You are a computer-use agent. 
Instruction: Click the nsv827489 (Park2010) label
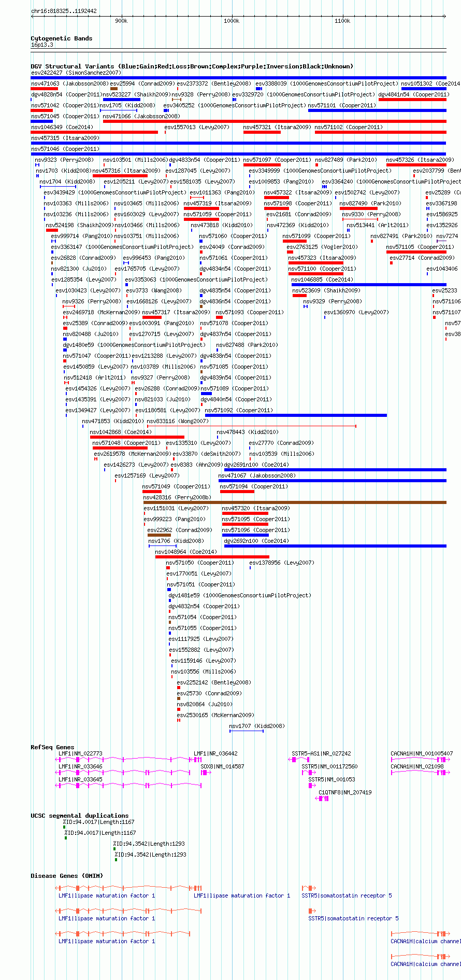[346, 160]
